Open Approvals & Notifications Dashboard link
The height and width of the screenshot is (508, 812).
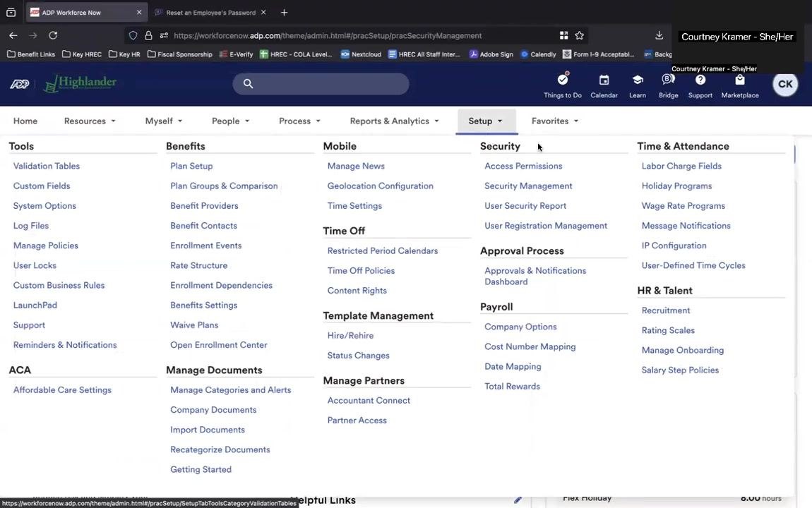(x=535, y=277)
